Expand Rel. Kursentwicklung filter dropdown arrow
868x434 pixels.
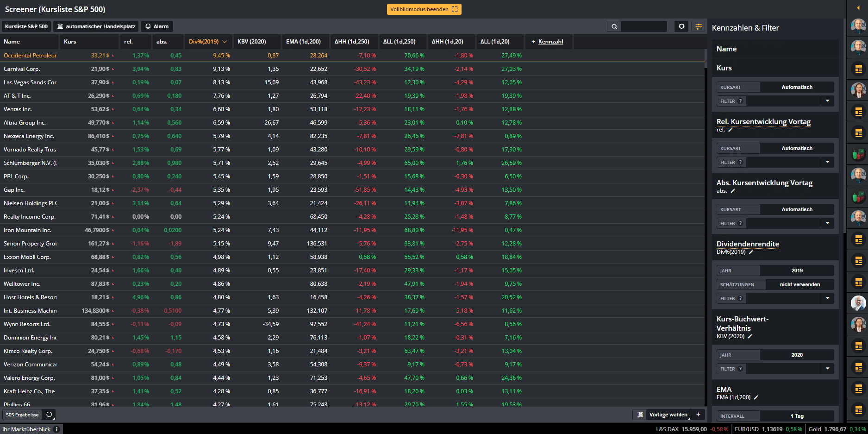click(x=827, y=162)
